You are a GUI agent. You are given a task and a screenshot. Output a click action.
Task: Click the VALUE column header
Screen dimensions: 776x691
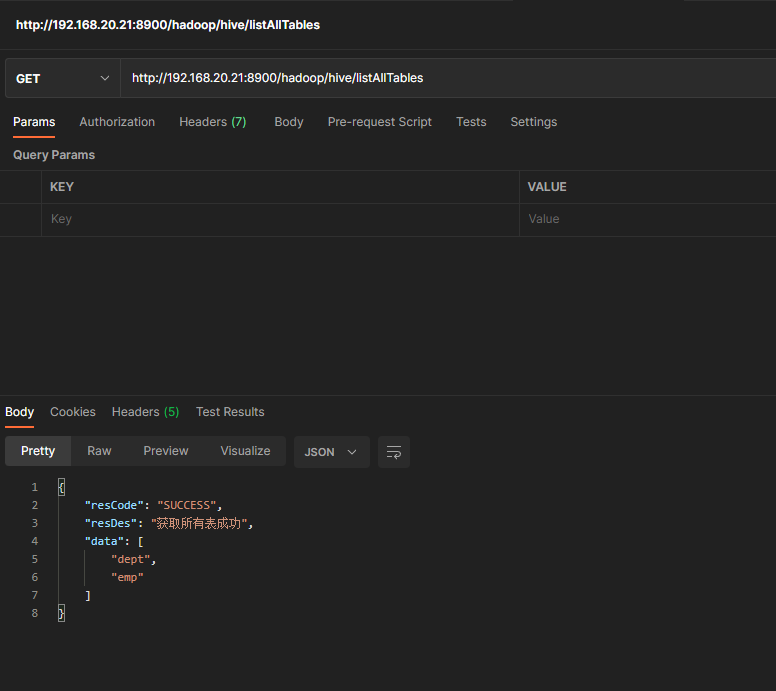pos(547,187)
